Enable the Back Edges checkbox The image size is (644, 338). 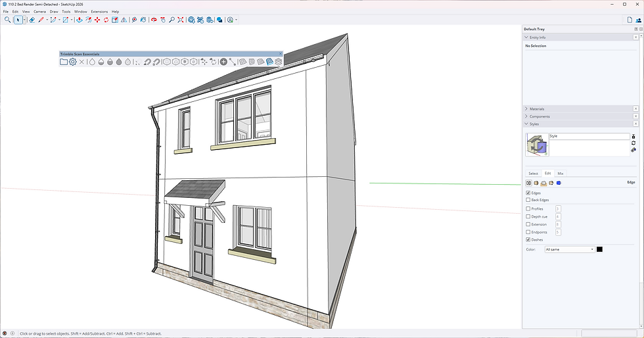(528, 200)
